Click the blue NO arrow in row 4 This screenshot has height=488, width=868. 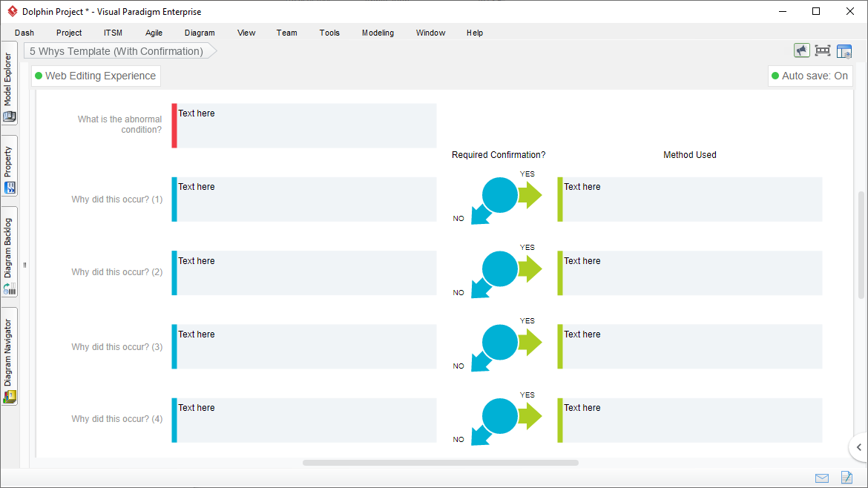480,437
